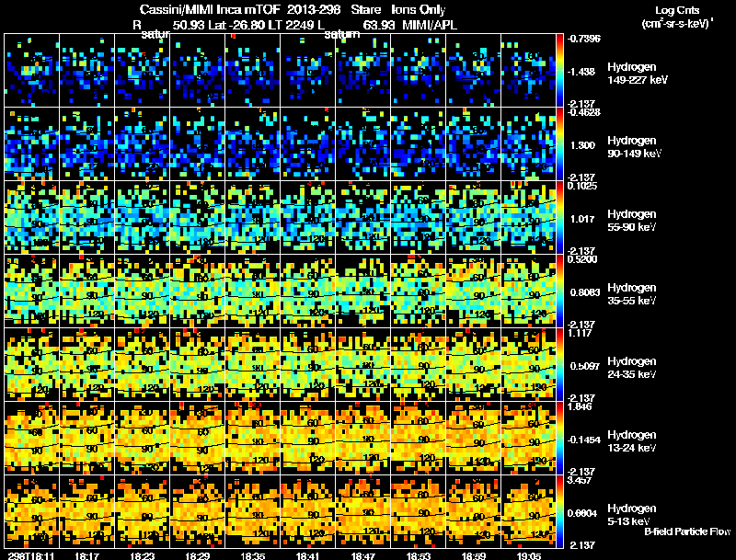Click the color scale bar for 149-227 keV row
The width and height of the screenshot is (736, 560).
(559, 71)
